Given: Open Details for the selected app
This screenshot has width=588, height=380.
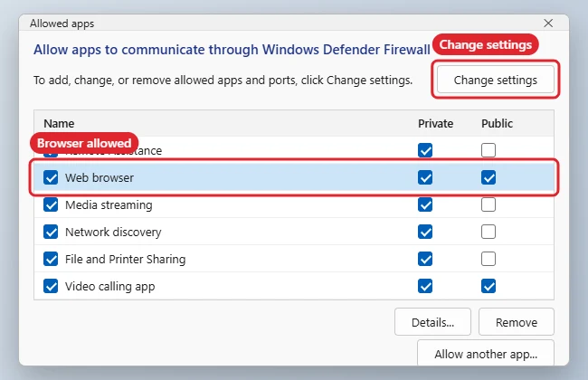Looking at the screenshot, I should pos(432,322).
